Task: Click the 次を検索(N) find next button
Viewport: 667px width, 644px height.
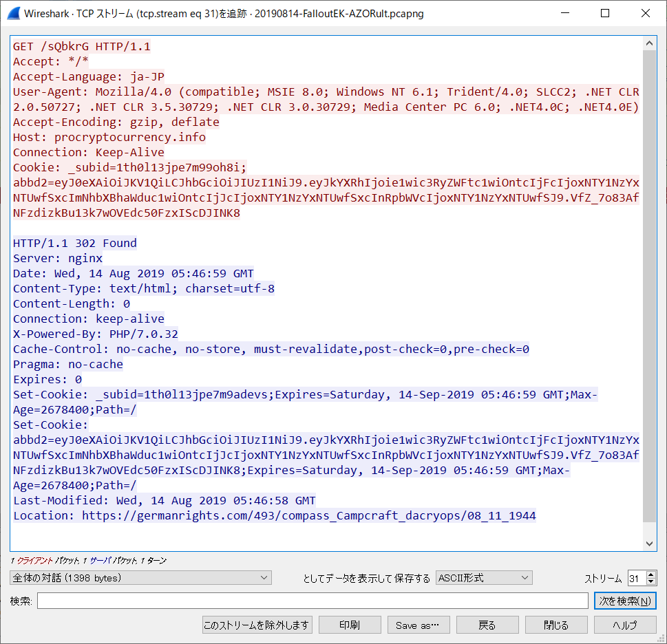Action: tap(625, 601)
